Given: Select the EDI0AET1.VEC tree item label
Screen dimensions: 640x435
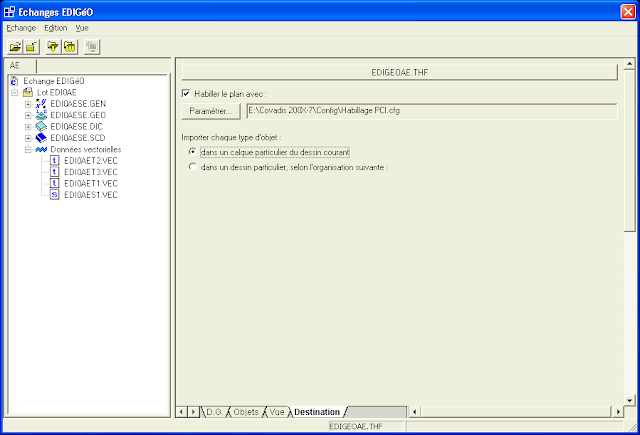Looking at the screenshot, I should coord(91,184).
